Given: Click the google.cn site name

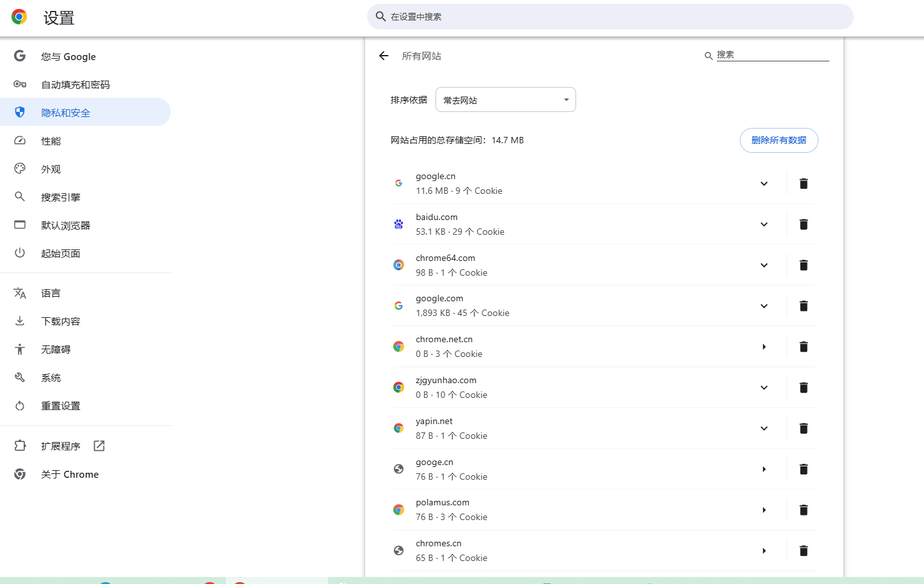Looking at the screenshot, I should (435, 177).
